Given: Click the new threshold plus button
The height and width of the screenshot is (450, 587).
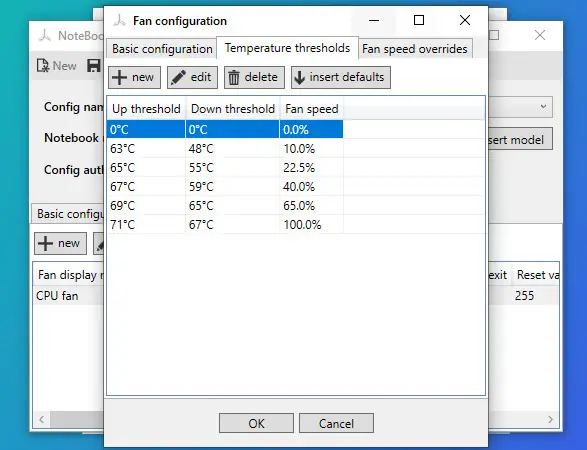Looking at the screenshot, I should (134, 77).
